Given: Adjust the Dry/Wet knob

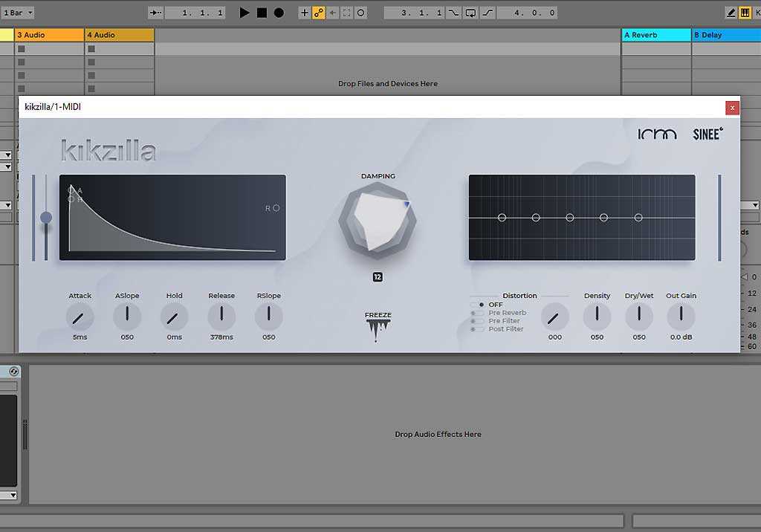Looking at the screenshot, I should [638, 316].
